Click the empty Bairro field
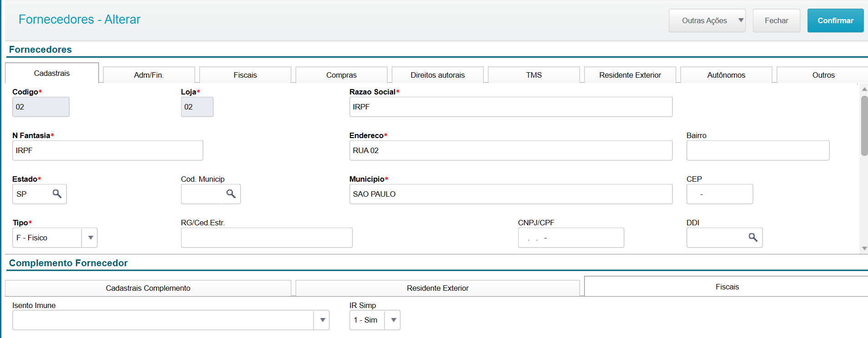 (x=758, y=150)
